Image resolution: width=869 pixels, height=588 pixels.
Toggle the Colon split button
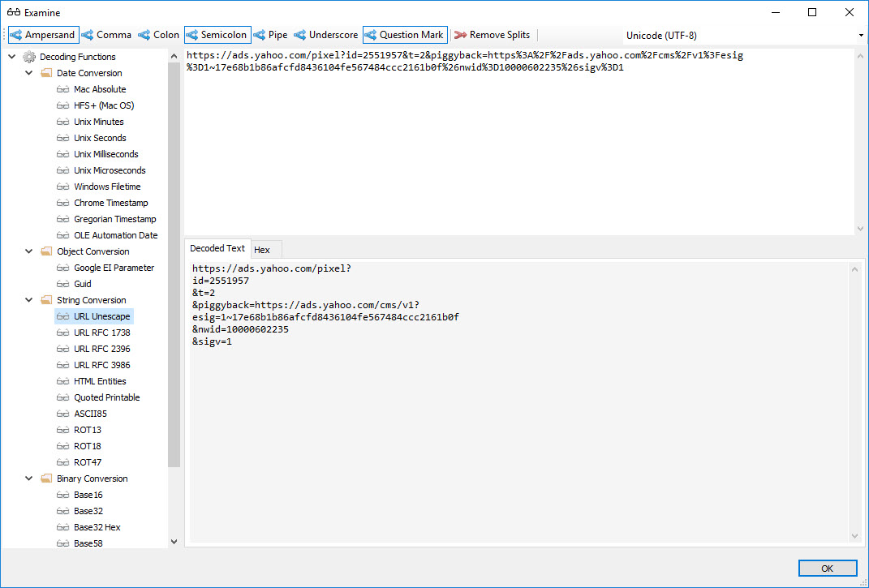coord(158,35)
